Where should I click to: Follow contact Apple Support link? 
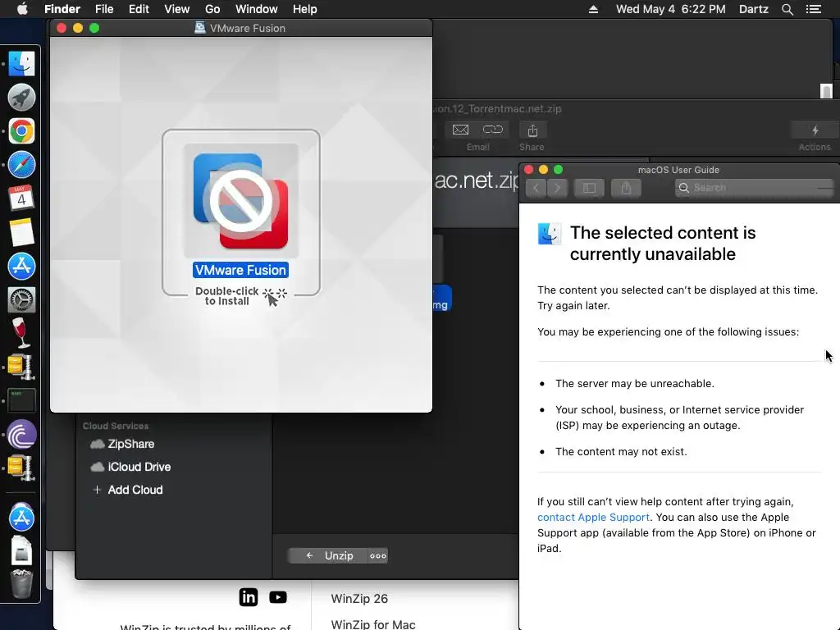pos(593,517)
